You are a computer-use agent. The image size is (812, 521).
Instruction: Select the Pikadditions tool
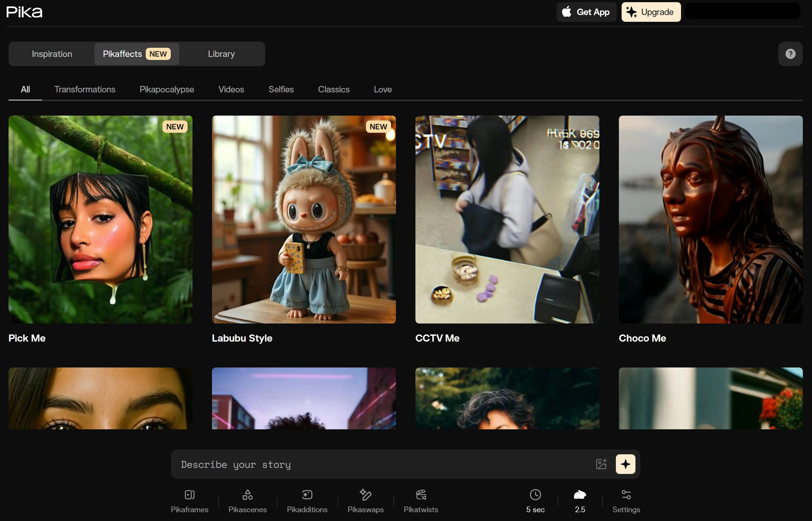[x=307, y=501]
